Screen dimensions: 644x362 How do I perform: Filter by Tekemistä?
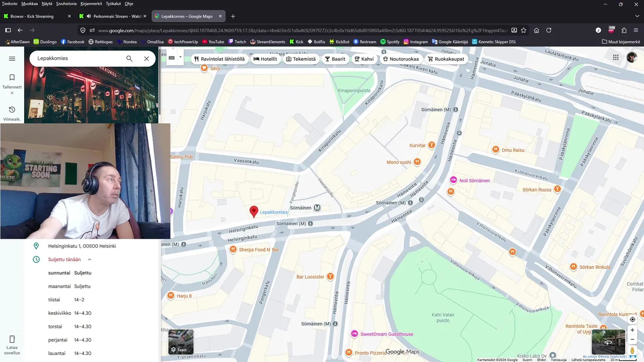click(x=301, y=59)
